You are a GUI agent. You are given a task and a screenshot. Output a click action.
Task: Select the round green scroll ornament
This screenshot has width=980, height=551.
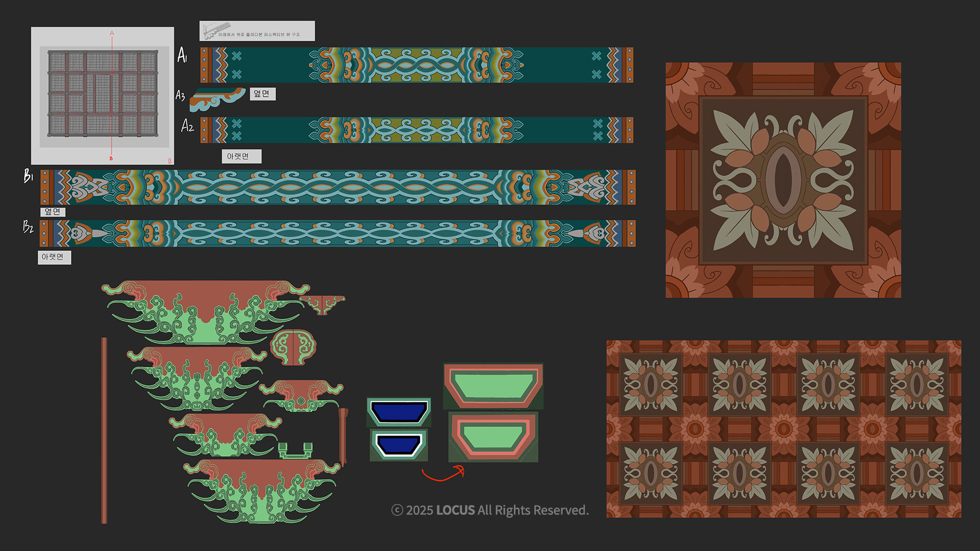pos(293,347)
